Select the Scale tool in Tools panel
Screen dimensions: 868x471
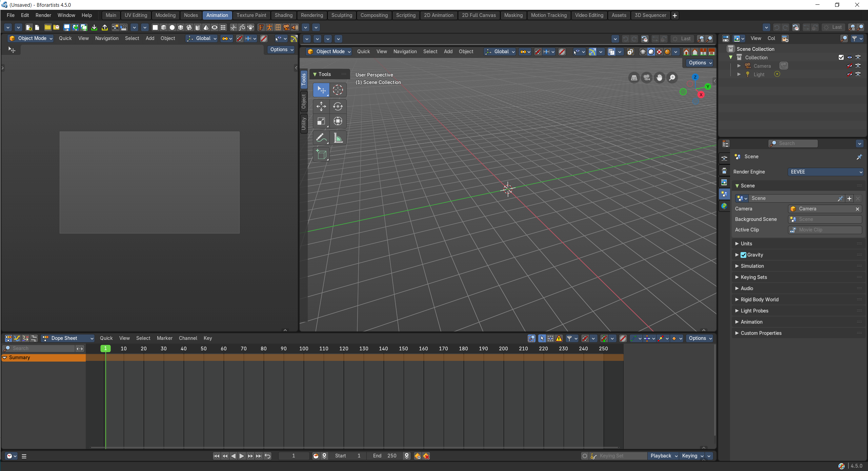pos(321,121)
